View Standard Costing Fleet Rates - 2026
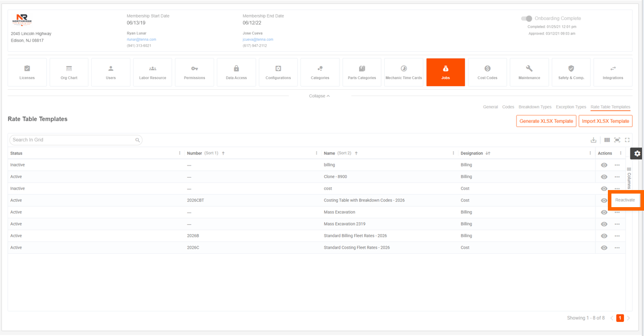This screenshot has width=644, height=336. pos(604,248)
